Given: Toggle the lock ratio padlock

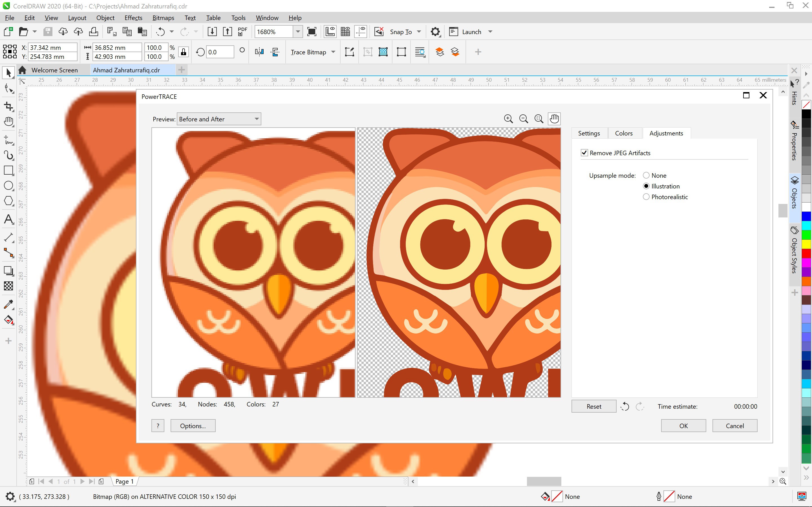Looking at the screenshot, I should coord(184,52).
